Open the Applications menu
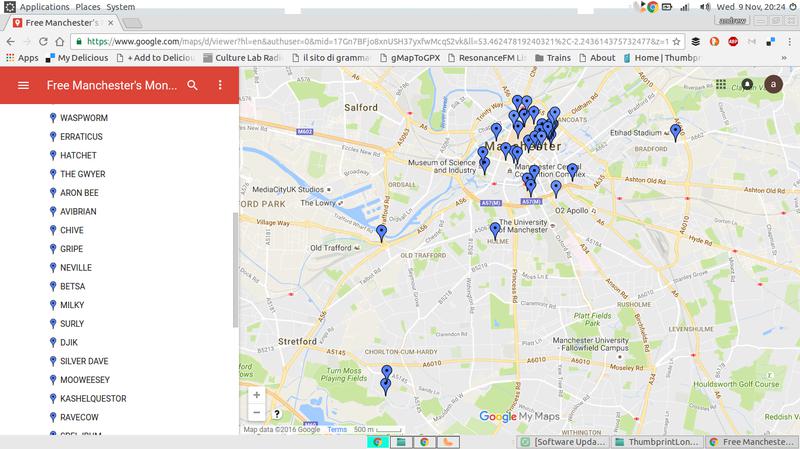The height and width of the screenshot is (449, 800). pyautogui.click(x=44, y=7)
